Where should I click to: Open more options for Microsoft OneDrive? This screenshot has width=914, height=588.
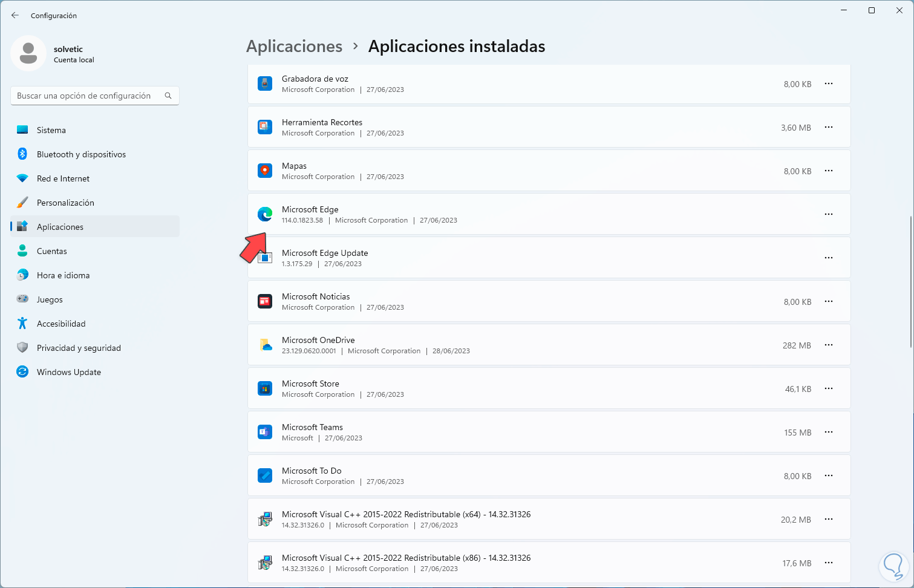tap(829, 345)
